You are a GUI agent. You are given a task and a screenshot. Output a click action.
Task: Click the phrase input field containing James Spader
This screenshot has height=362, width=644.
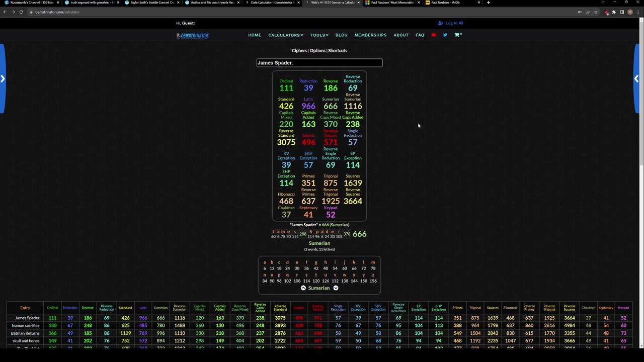(x=319, y=63)
